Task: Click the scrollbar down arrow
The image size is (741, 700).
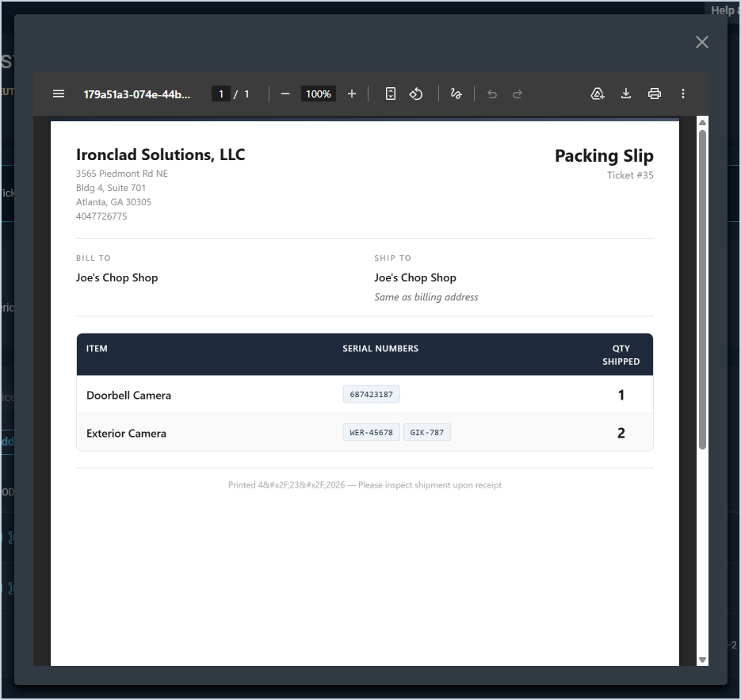Action: tap(702, 660)
